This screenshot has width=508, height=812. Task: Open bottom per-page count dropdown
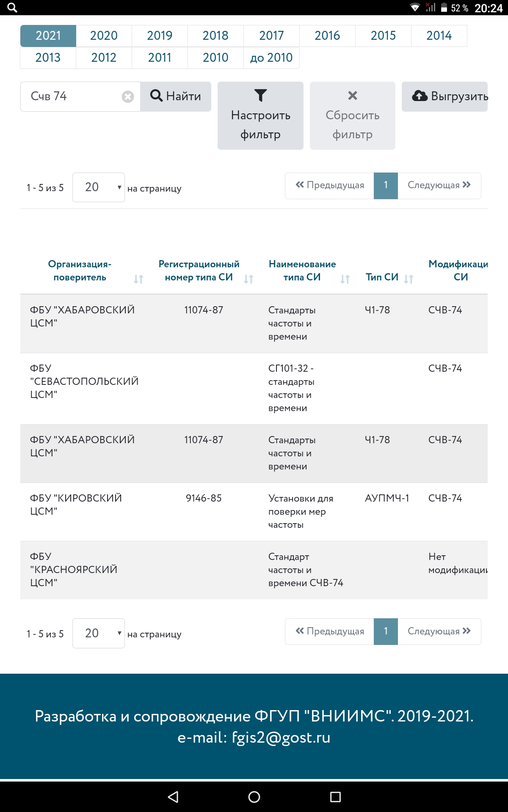(x=99, y=633)
